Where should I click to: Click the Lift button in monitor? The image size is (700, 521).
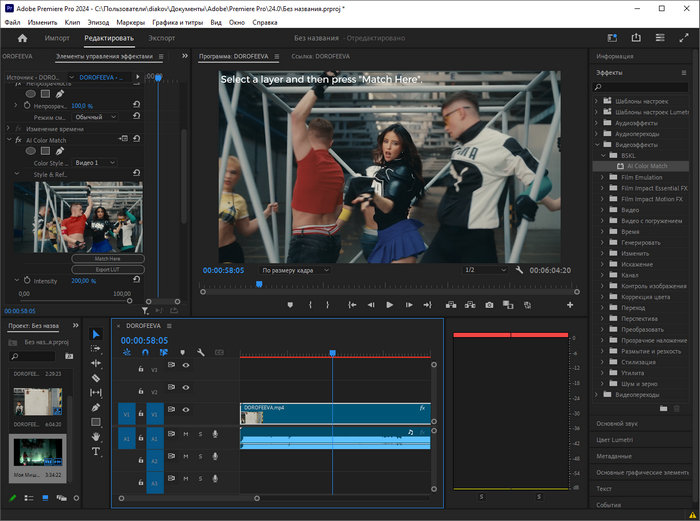(x=451, y=305)
